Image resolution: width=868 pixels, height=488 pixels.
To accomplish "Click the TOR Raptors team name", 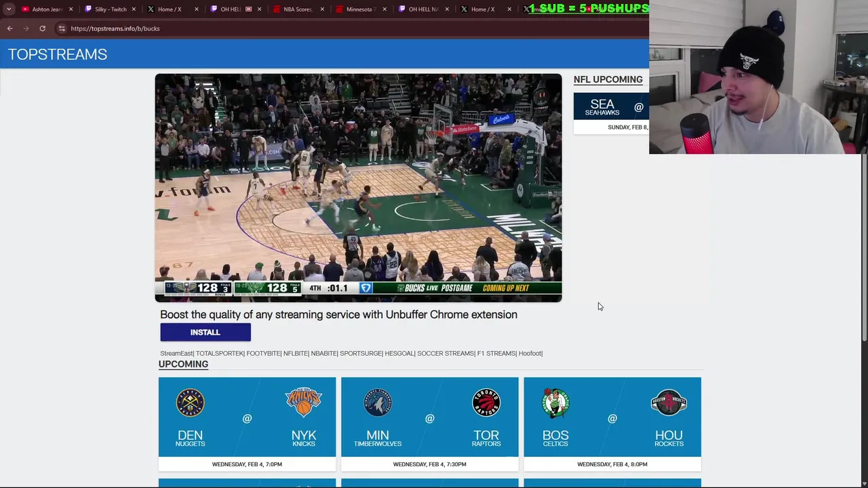I will click(486, 439).
